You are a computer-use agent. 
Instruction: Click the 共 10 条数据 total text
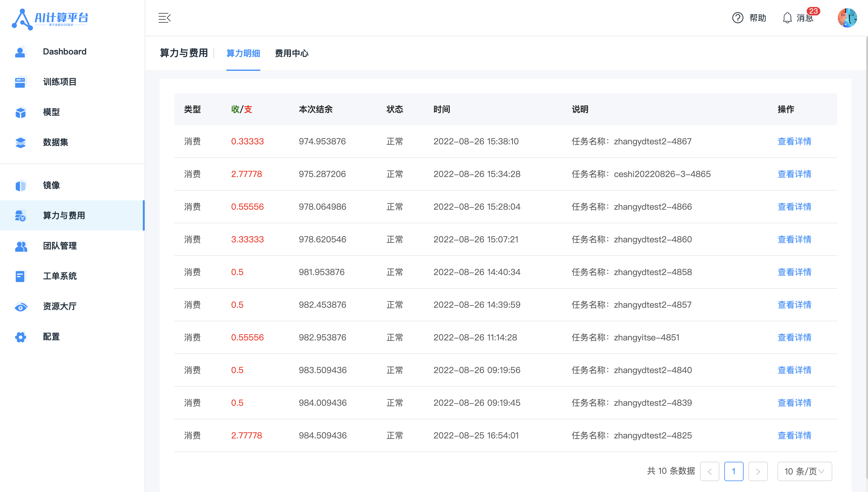click(x=671, y=471)
